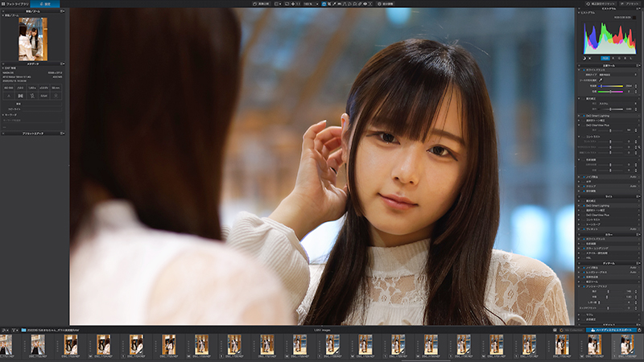Viewport: 644px width, 362px height.
Task: Click the blue folder icon above filmstrip
Action: tap(23, 330)
